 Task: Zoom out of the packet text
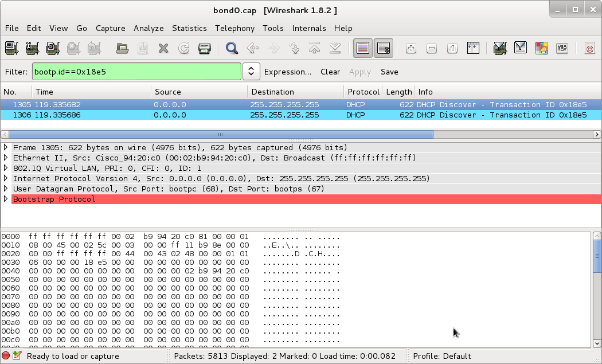point(432,48)
